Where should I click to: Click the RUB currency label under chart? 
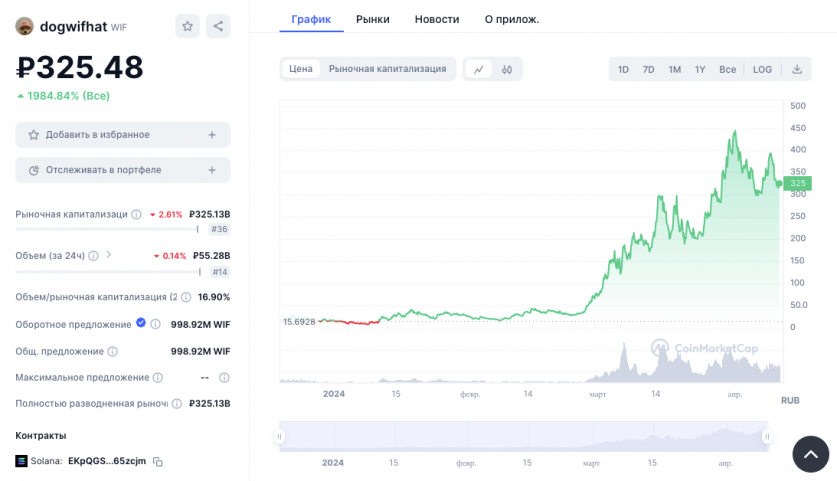point(791,400)
